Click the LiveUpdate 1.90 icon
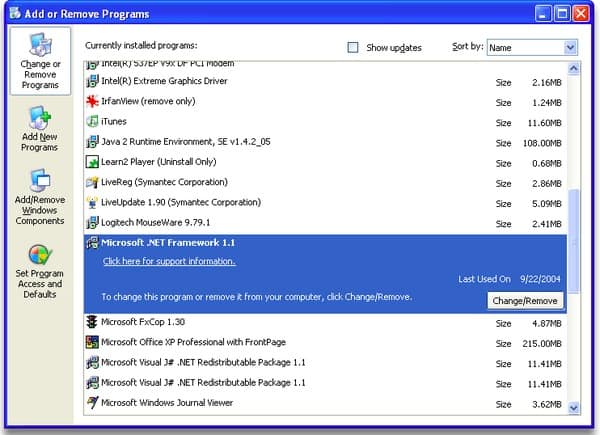The width and height of the screenshot is (600, 435). 92,202
